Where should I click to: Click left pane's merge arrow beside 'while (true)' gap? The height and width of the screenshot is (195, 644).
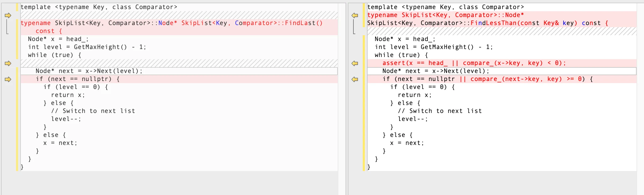coord(8,63)
